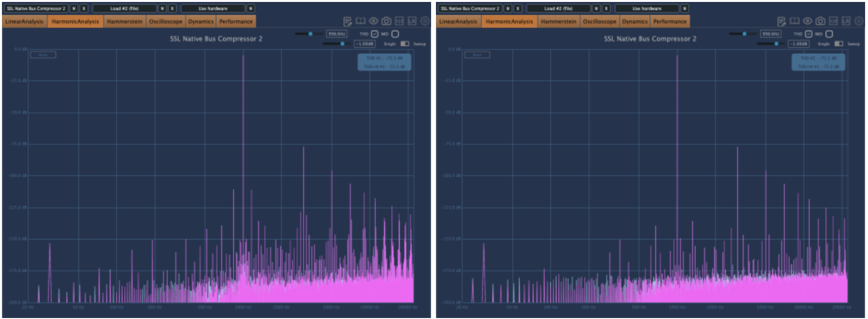This screenshot has height=319, width=868.
Task: Open the manual book icon in left window
Action: 360,21
